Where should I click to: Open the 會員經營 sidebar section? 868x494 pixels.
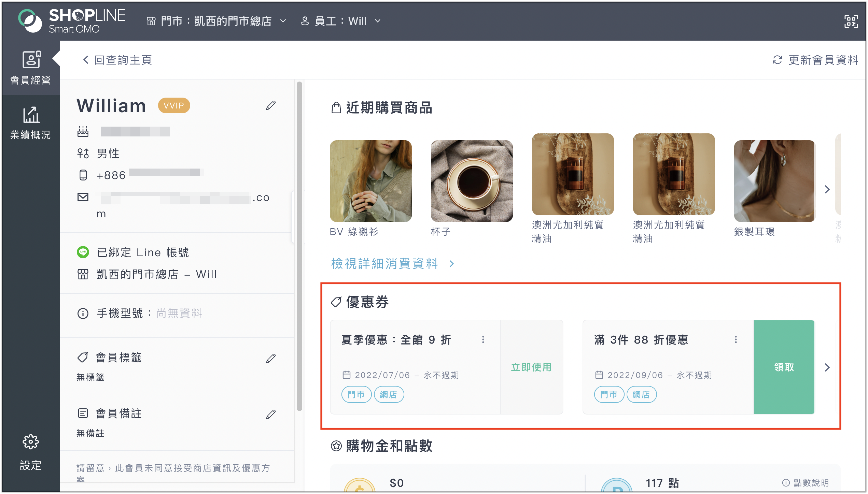pyautogui.click(x=31, y=68)
